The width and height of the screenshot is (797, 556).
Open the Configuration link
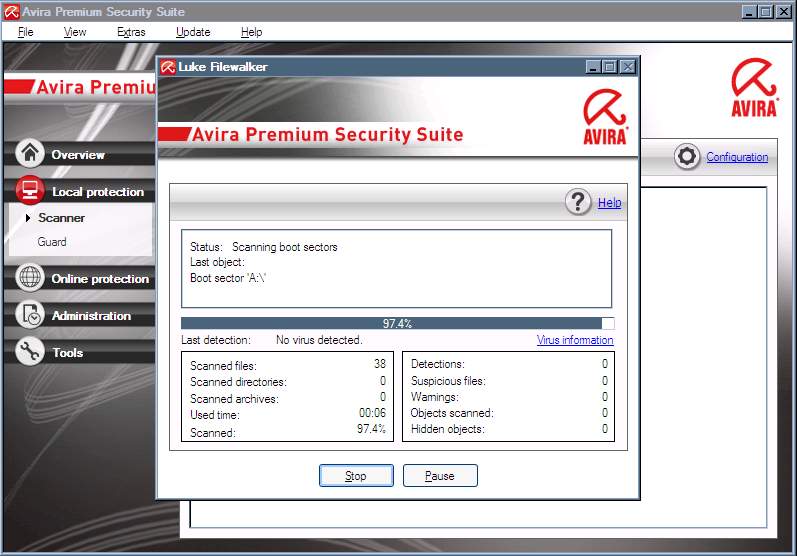737,157
